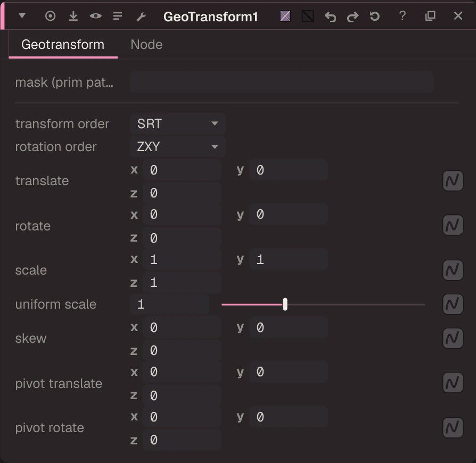Click the pivot rotate y field
This screenshot has width=476, height=463.
point(289,417)
